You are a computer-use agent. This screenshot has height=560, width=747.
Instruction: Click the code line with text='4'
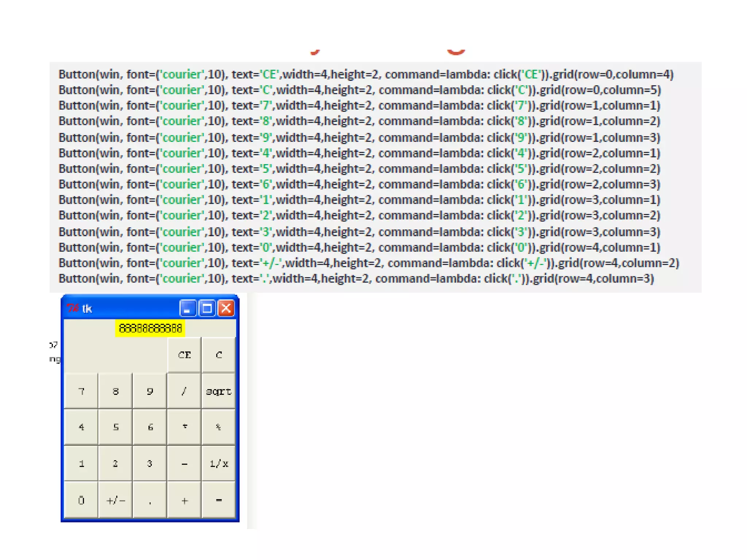point(360,153)
